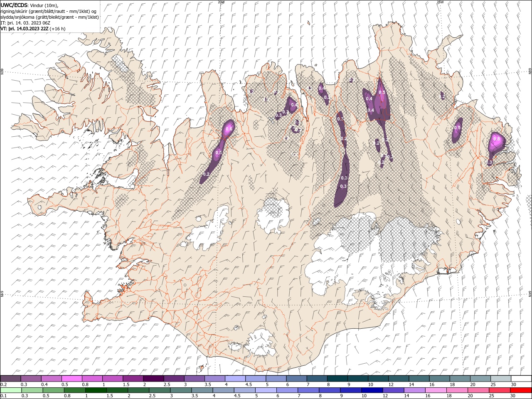This screenshot has width=532, height=399.
Task: Pick the 10 teal snow legend swatch
Action: pos(378,379)
